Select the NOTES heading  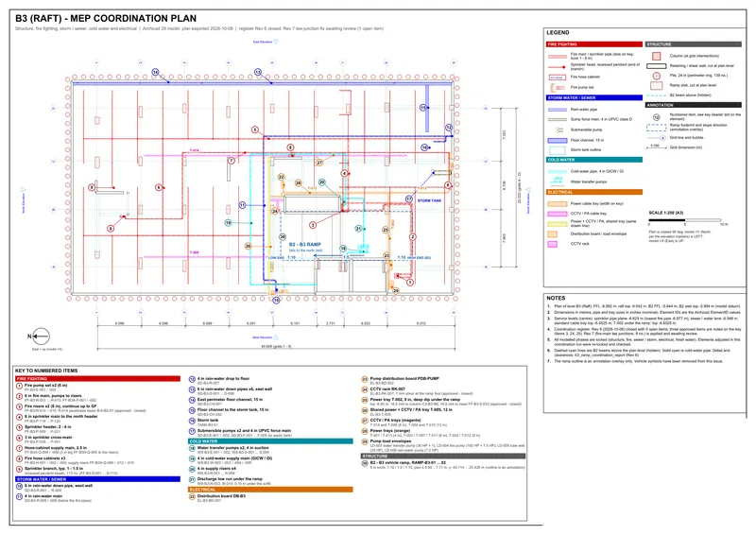tap(556, 298)
